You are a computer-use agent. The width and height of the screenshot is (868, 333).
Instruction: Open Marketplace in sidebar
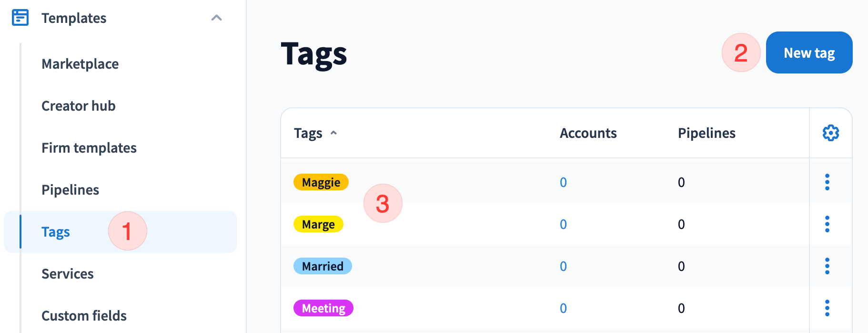coord(80,64)
